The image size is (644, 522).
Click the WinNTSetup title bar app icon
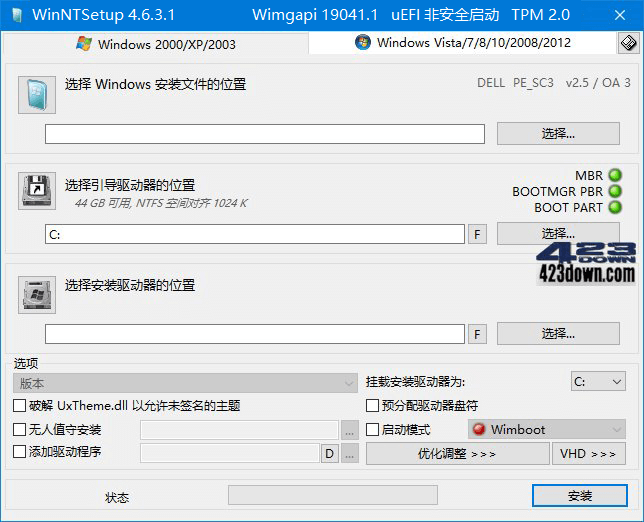[x=17, y=15]
